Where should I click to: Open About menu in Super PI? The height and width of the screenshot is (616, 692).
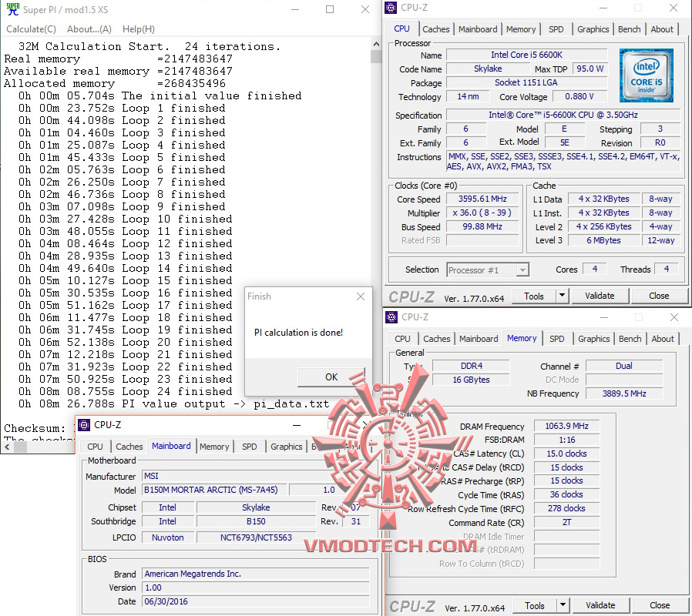[89, 29]
